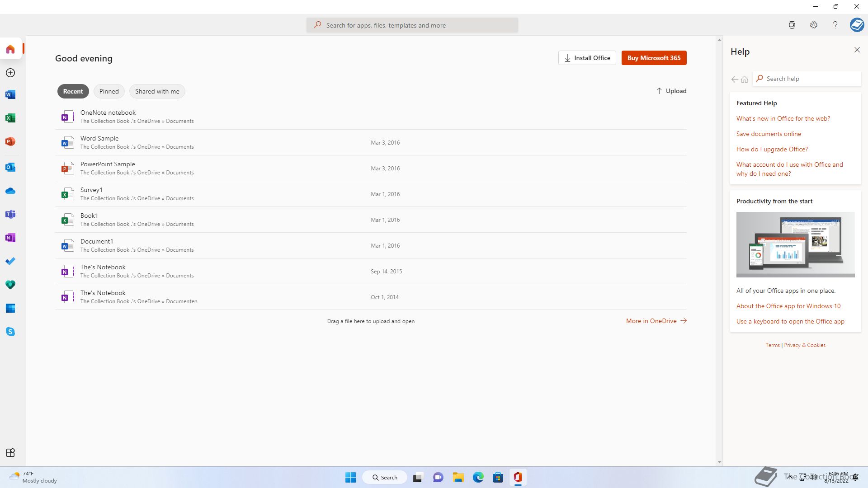Open Word from the sidebar
The image size is (868, 488).
(x=10, y=94)
